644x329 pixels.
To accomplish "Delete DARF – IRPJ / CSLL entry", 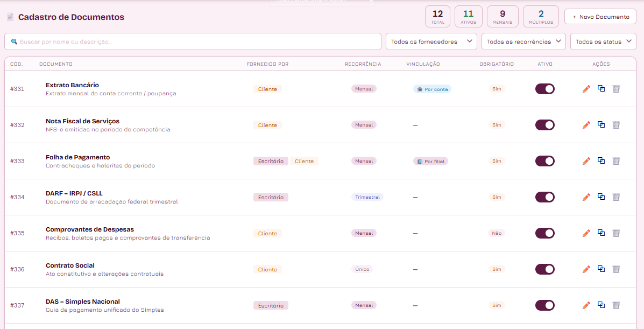I will [616, 197].
